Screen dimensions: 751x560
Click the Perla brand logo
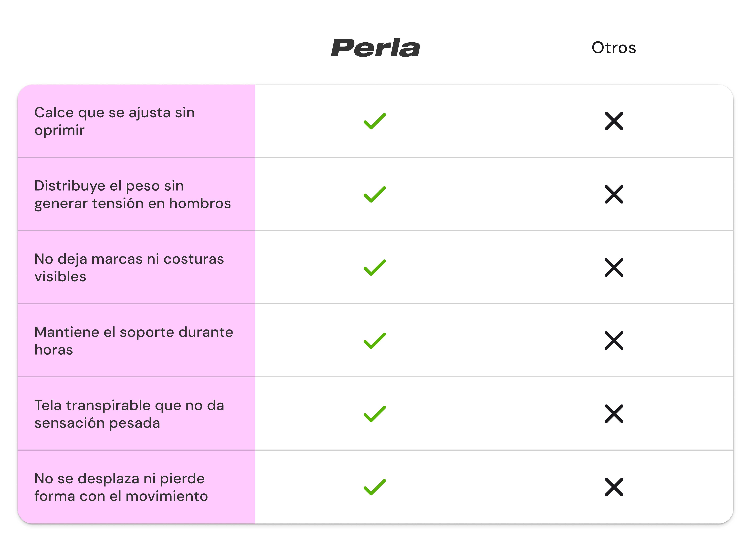[x=375, y=48]
